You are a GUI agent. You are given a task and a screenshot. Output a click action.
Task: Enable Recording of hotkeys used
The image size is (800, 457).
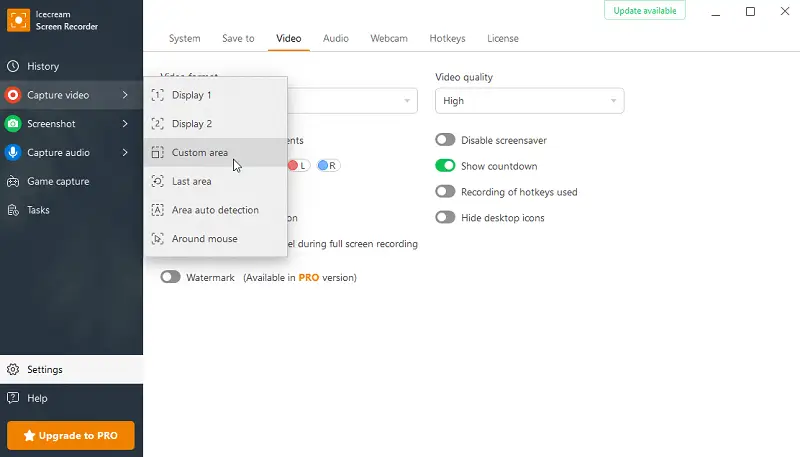(445, 192)
